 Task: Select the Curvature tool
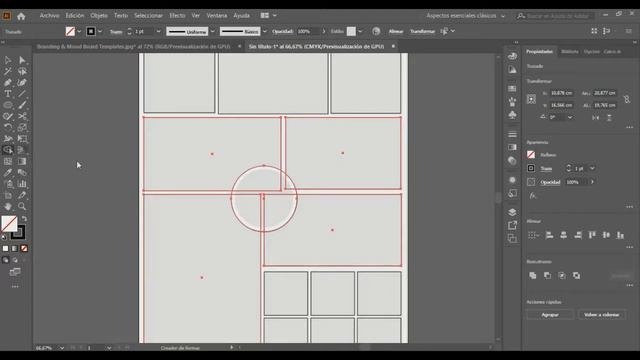click(x=22, y=82)
